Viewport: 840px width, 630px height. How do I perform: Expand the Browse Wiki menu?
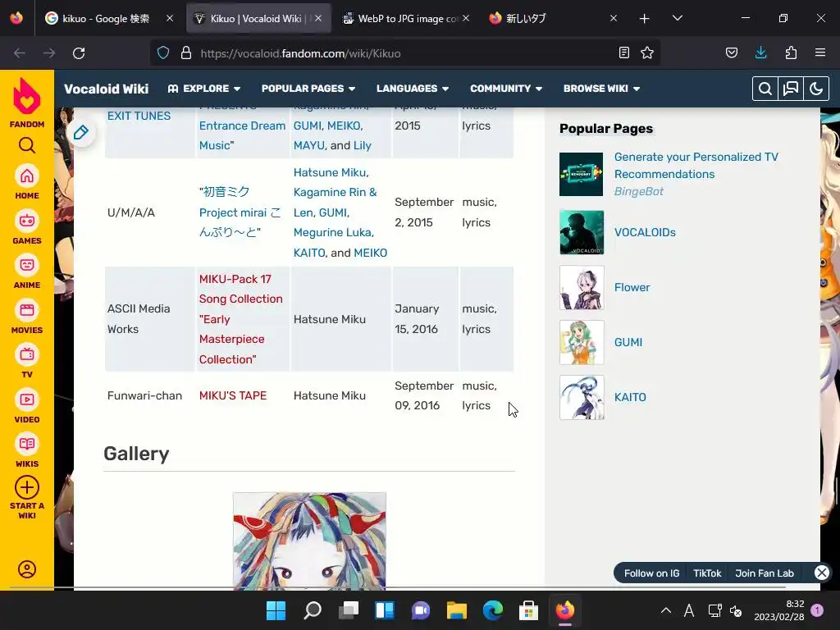601,89
